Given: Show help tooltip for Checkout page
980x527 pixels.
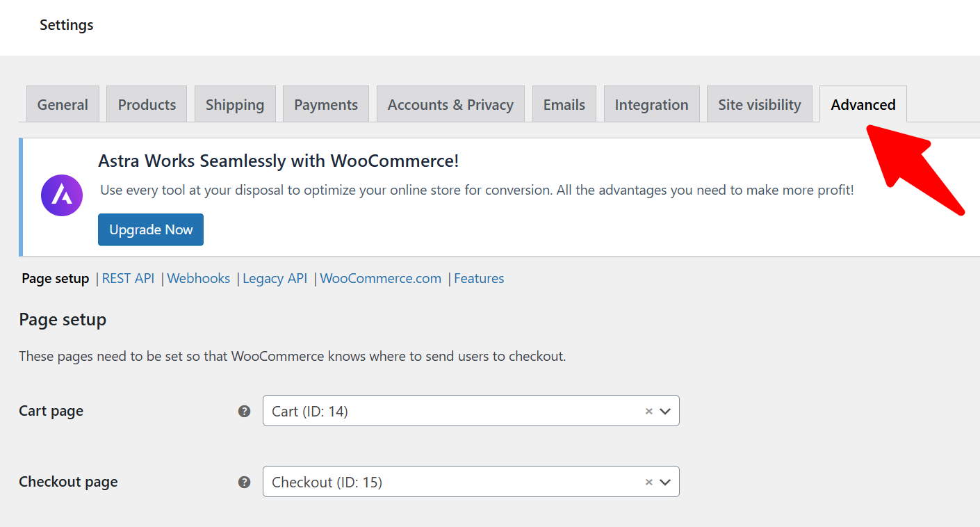Looking at the screenshot, I should click(244, 482).
